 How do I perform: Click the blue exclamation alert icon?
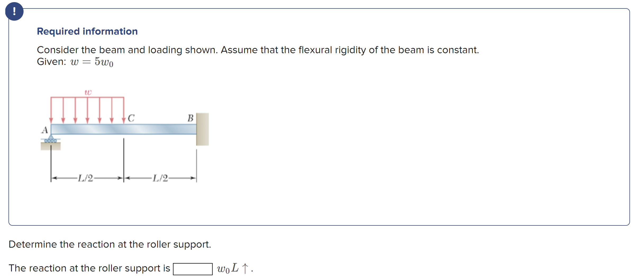pyautogui.click(x=15, y=11)
